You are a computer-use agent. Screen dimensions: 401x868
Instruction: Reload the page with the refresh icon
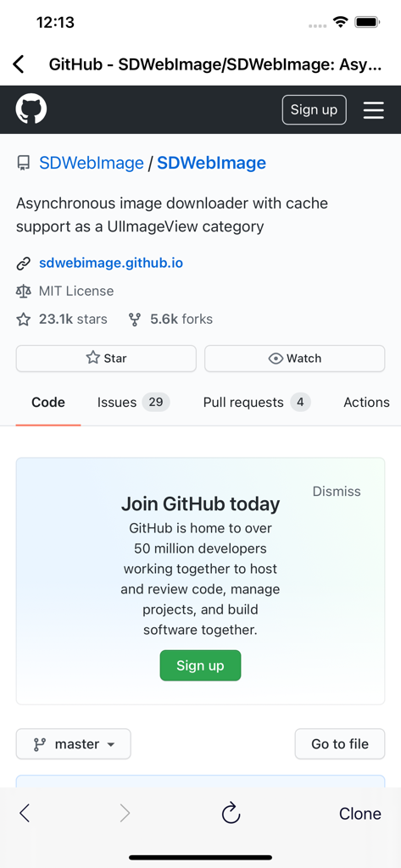click(x=231, y=813)
